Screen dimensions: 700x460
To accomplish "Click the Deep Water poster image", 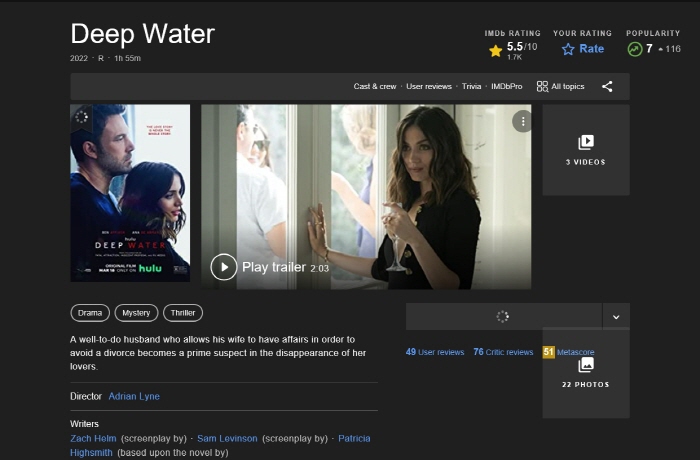I will point(130,193).
